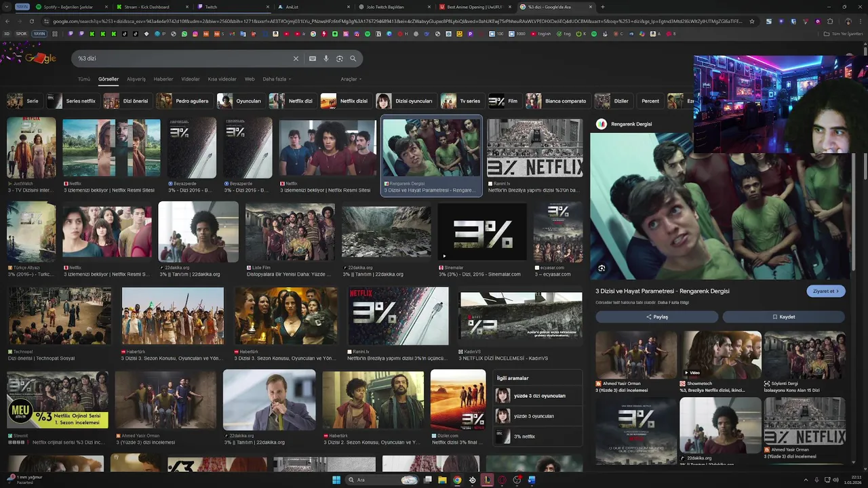Image resolution: width=868 pixels, height=488 pixels.
Task: Open the Sinemalar.com 3% logo thumbnail
Action: [482, 232]
